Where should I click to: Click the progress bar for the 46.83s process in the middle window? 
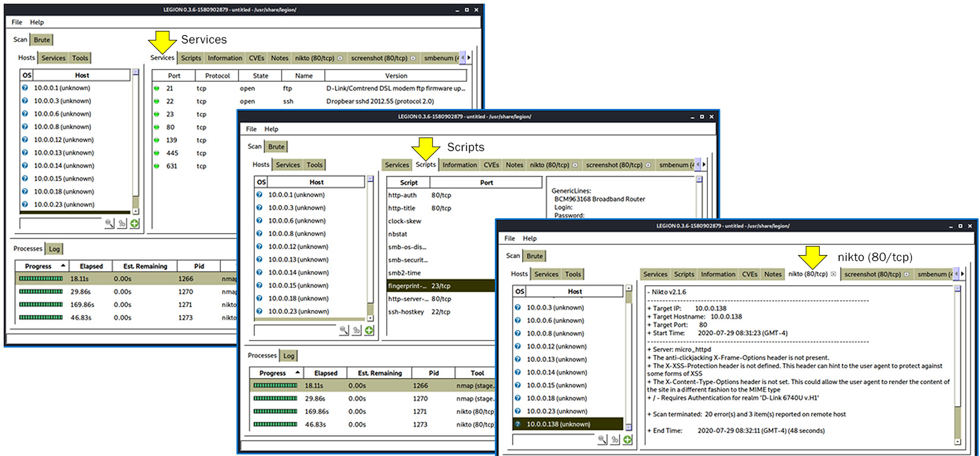pyautogui.click(x=276, y=424)
